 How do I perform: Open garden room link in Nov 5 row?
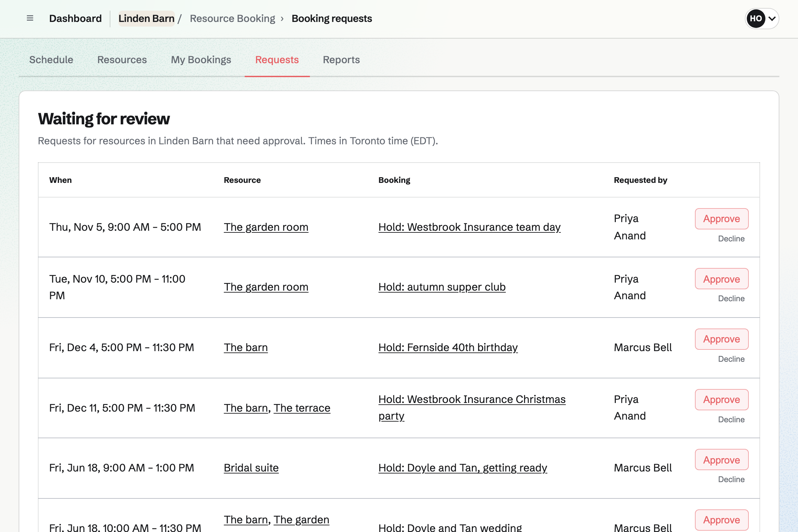pos(266,227)
